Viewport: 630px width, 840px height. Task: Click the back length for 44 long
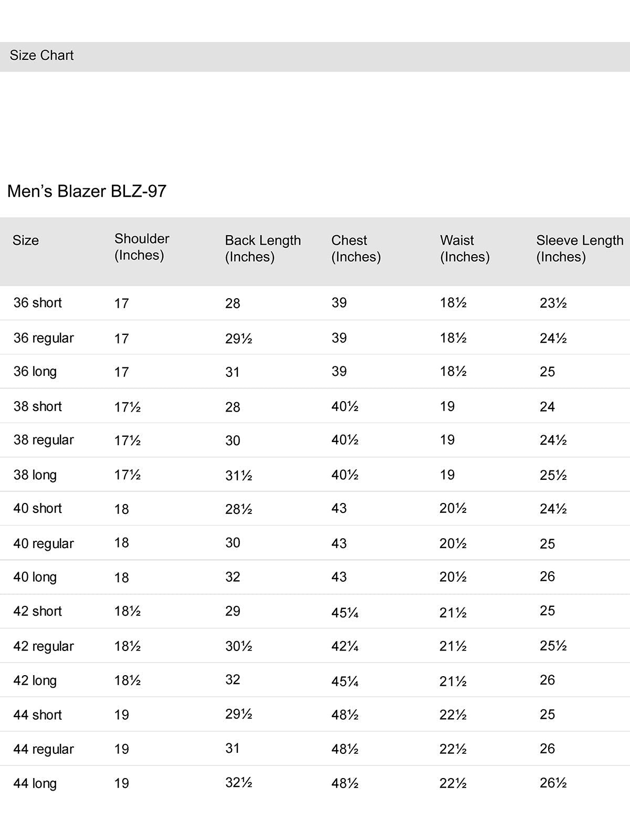click(238, 783)
